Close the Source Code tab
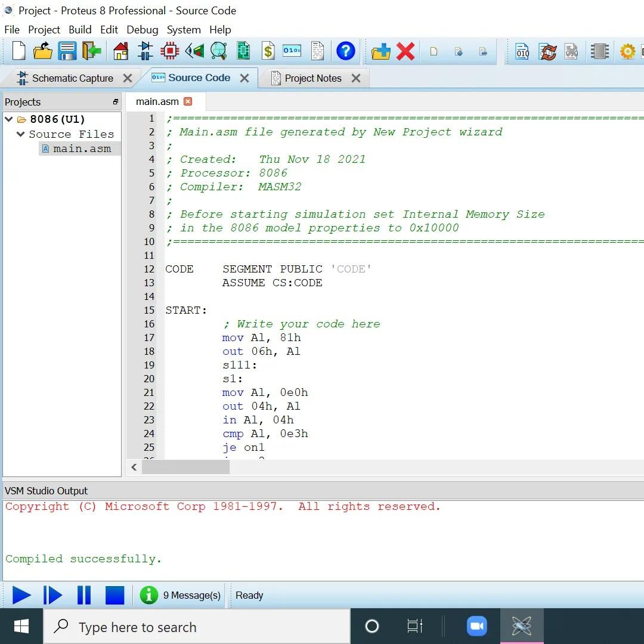 (244, 78)
